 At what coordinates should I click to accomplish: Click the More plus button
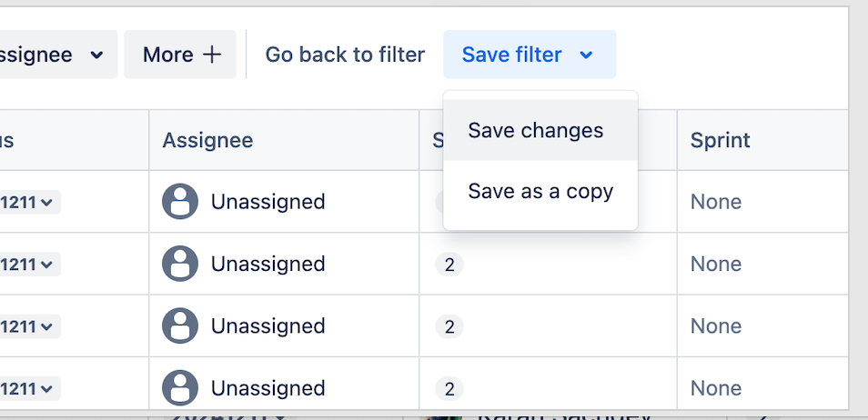pyautogui.click(x=181, y=55)
